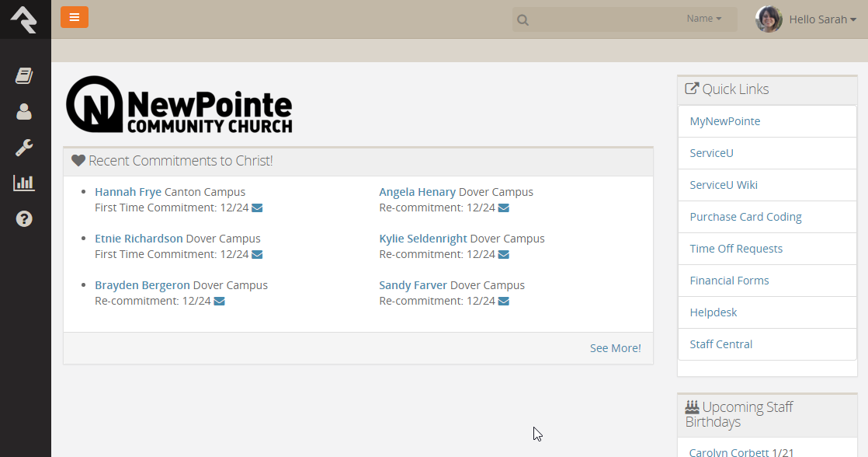Open the question mark help icon
Image resolution: width=868 pixels, height=457 pixels.
(24, 219)
